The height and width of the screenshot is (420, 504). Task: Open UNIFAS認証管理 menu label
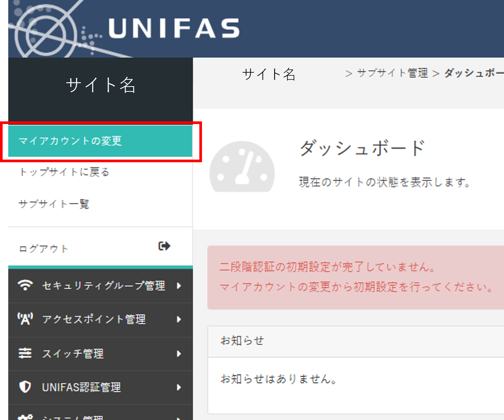click(81, 387)
